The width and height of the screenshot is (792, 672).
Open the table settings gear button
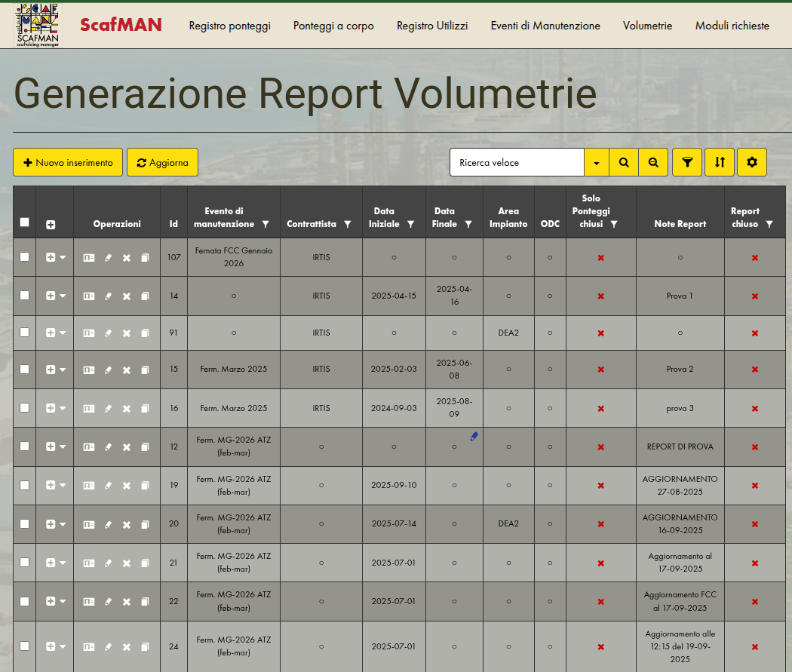[751, 163]
